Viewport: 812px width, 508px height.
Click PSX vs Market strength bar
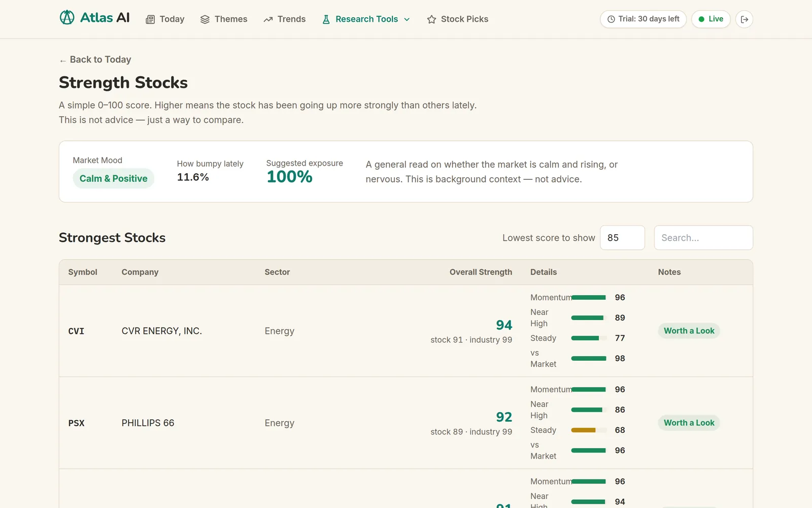(589, 451)
